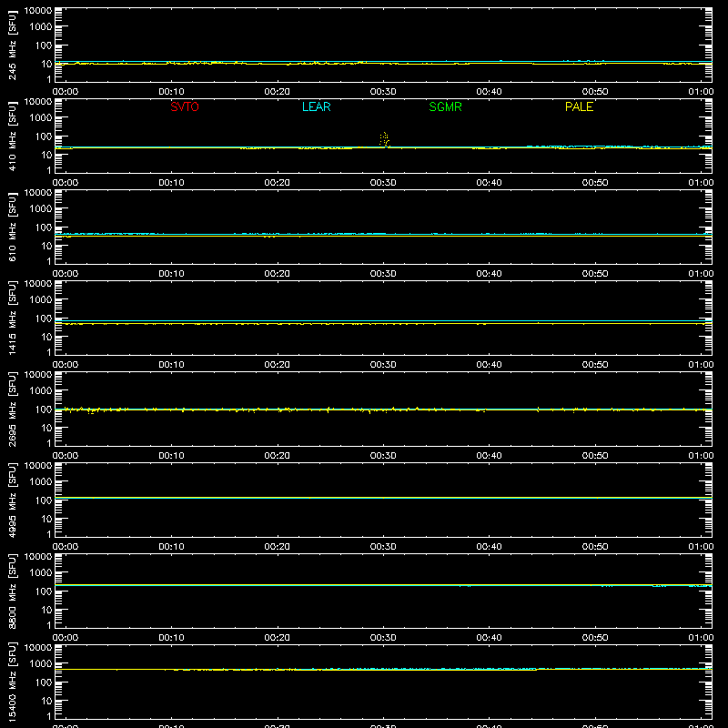Click the 100 tick label on 2695 MHz panel
728x728 pixels.
44,409
